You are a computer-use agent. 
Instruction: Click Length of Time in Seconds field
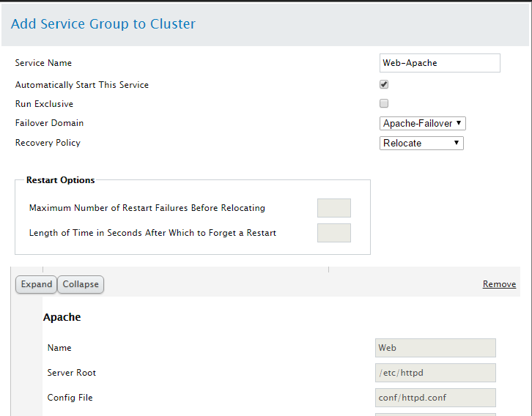coord(334,233)
